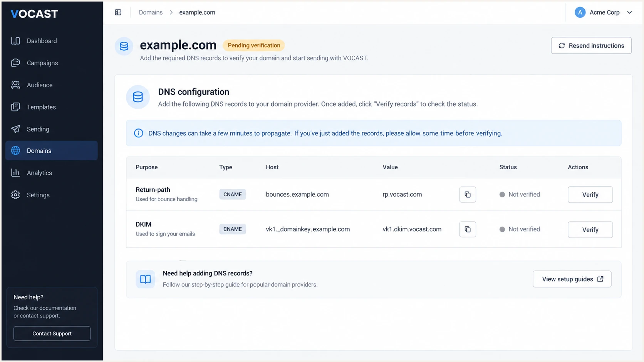Click the Value column header
The image size is (644, 362).
390,167
